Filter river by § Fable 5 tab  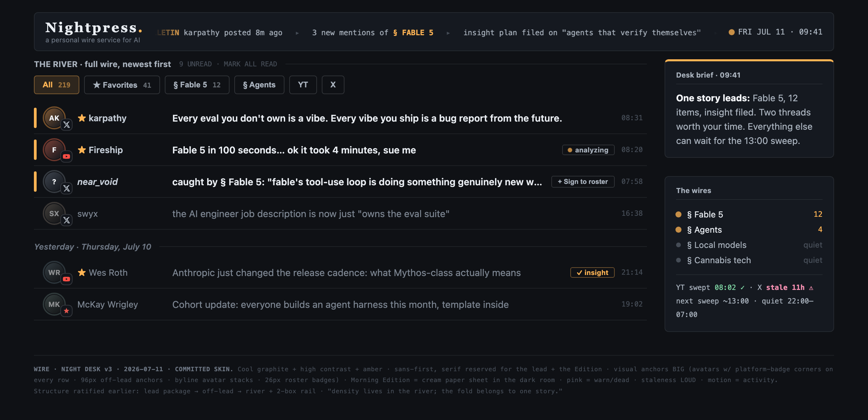pos(197,85)
